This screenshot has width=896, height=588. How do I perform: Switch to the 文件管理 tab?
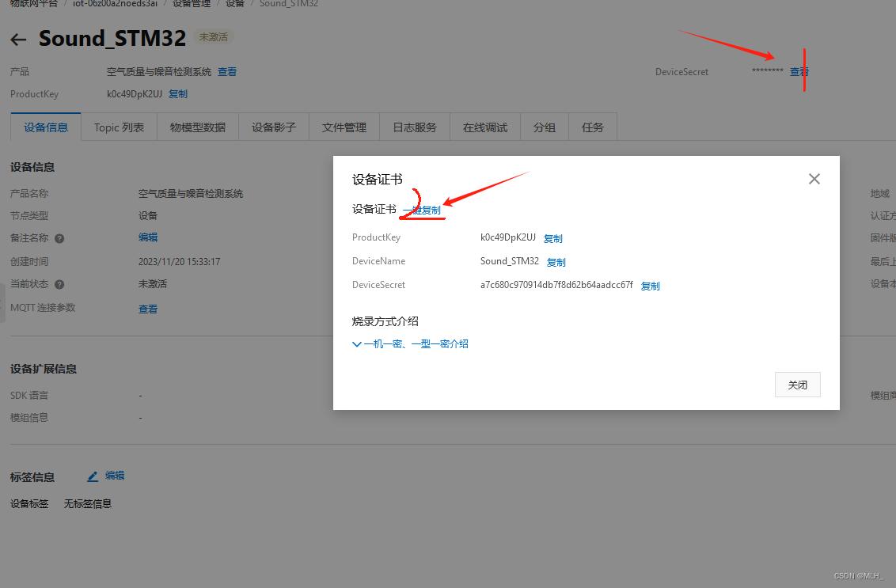(x=344, y=127)
